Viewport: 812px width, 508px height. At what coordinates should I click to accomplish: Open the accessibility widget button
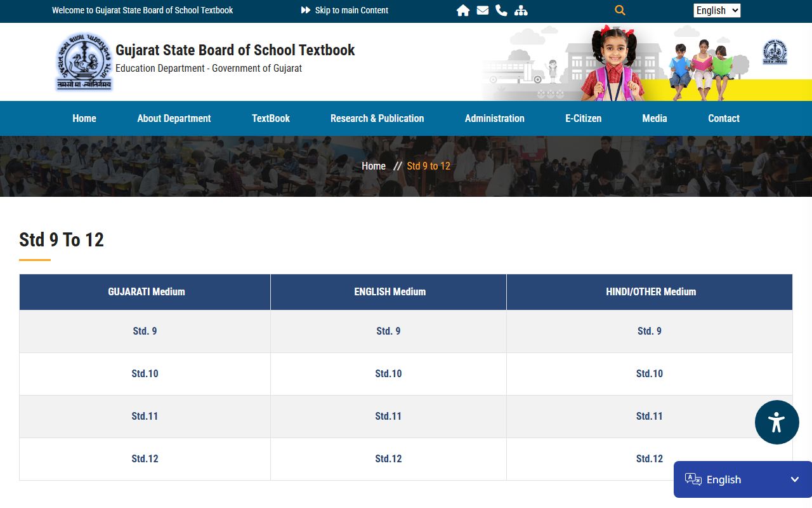[776, 422]
